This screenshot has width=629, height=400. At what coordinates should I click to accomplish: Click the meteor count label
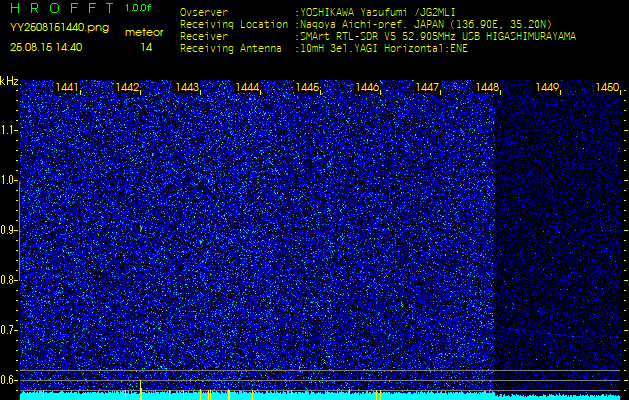tap(144, 33)
